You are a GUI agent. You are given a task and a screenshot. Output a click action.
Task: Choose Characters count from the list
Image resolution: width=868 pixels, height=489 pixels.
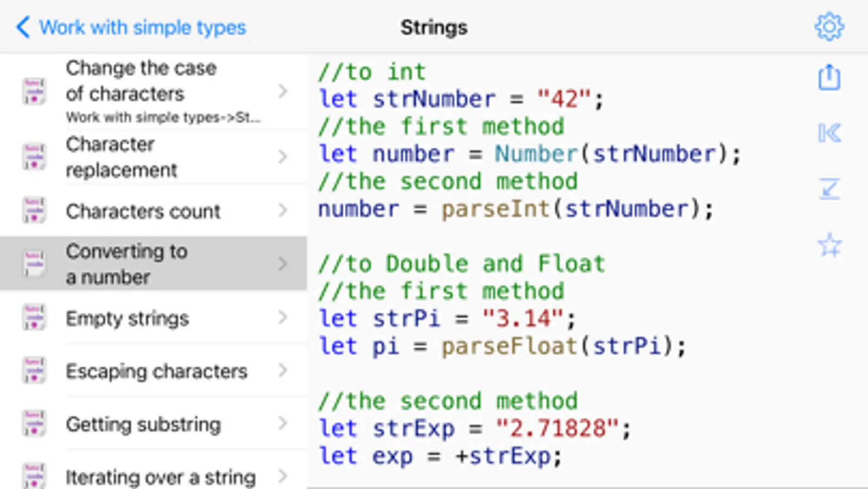pyautogui.click(x=143, y=211)
